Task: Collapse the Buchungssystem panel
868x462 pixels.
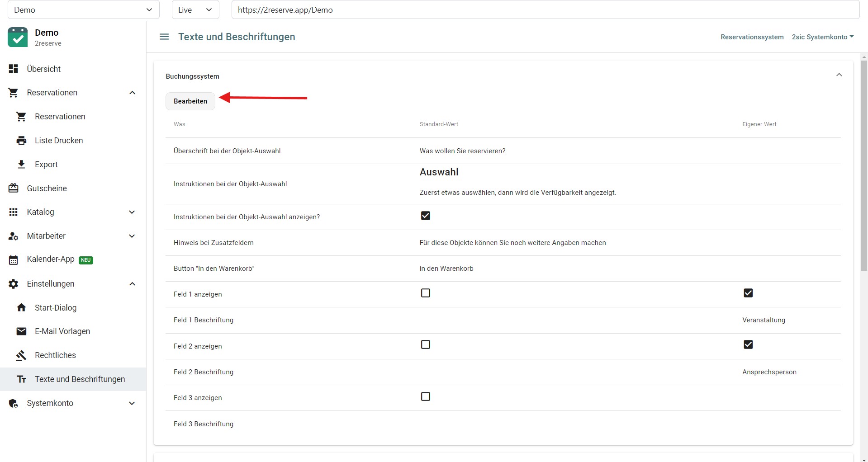Action: coord(839,75)
